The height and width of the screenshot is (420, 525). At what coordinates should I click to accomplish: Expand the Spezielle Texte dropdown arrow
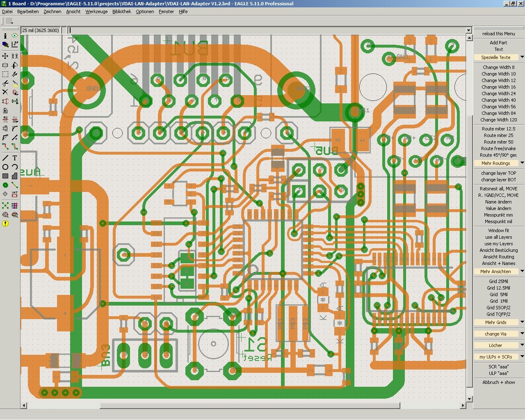522,57
